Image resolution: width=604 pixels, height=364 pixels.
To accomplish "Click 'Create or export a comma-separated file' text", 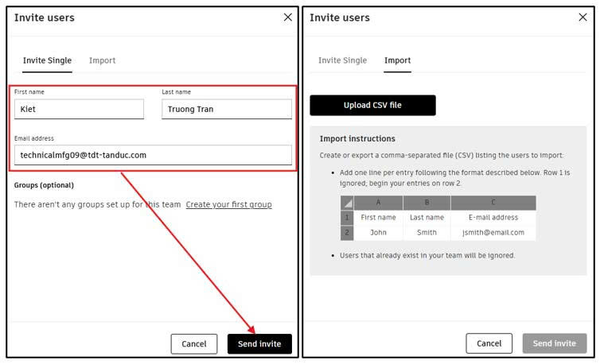I will pyautogui.click(x=442, y=156).
